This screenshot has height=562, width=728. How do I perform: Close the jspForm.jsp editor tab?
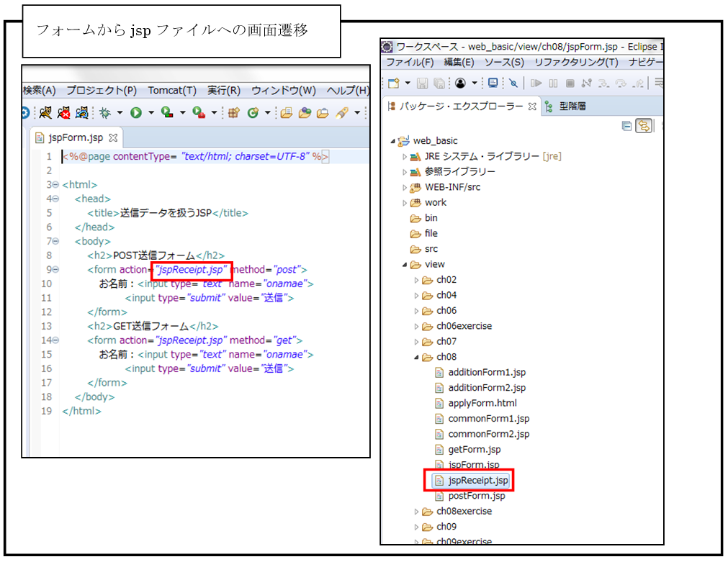[112, 137]
